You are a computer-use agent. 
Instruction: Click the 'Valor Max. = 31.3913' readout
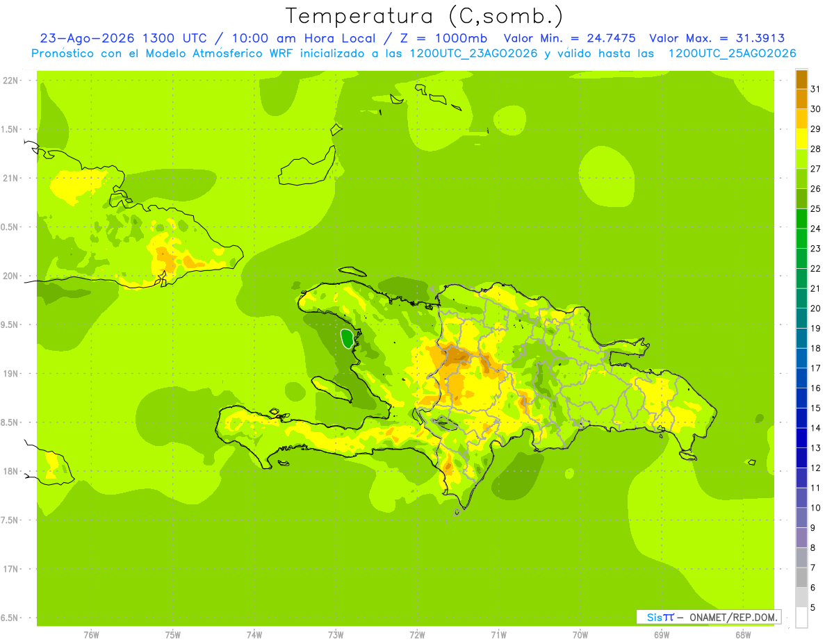[x=717, y=38]
